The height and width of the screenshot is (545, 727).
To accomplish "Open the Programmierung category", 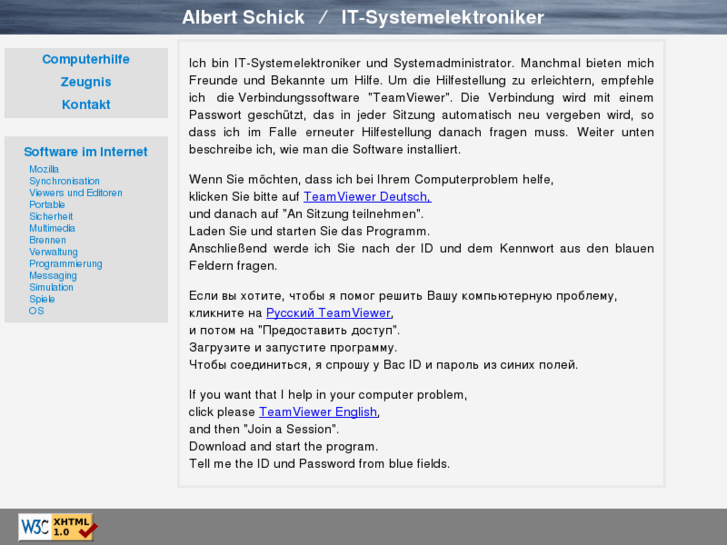I will coord(66,264).
